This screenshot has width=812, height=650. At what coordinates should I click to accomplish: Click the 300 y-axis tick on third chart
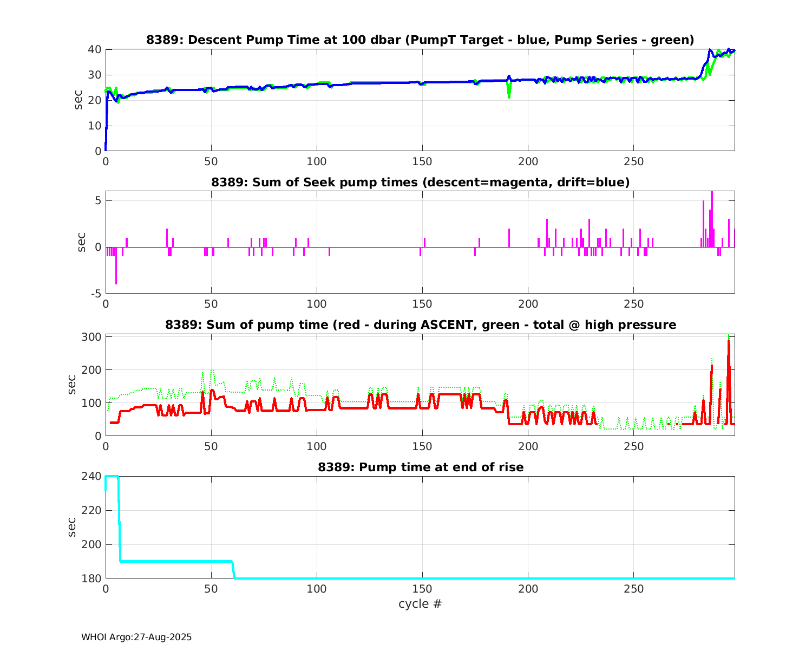[x=92, y=337]
